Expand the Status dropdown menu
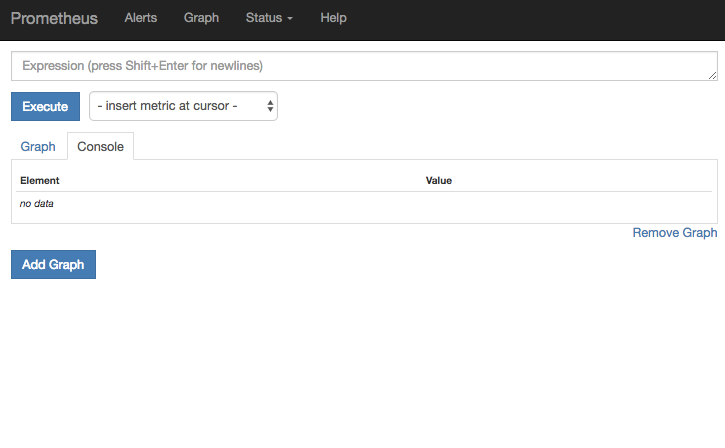The width and height of the screenshot is (725, 448). 269,18
